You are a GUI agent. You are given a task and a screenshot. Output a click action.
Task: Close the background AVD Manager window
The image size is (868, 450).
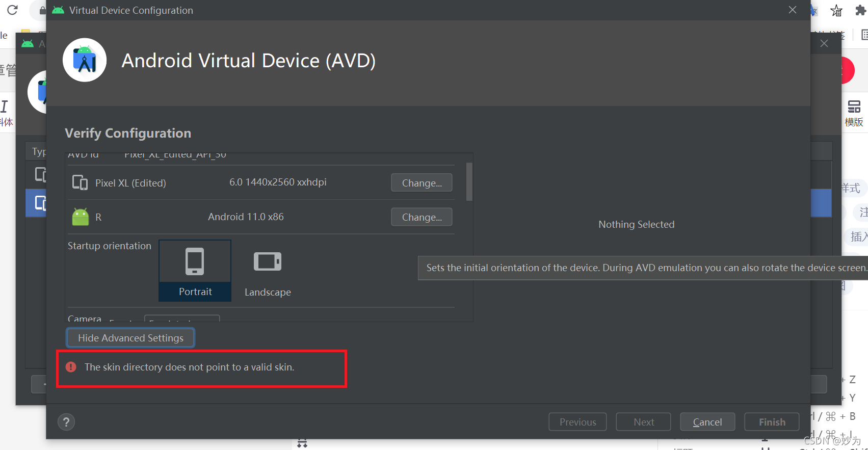coord(824,44)
